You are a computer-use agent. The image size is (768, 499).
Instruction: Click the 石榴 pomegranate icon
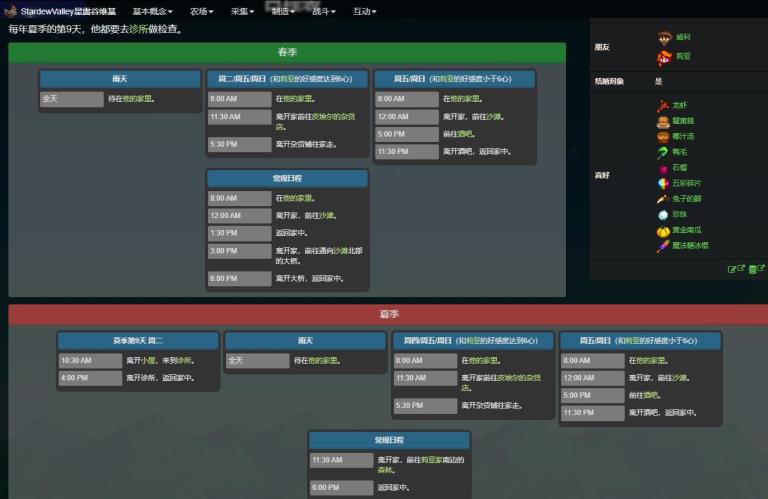coord(663,168)
